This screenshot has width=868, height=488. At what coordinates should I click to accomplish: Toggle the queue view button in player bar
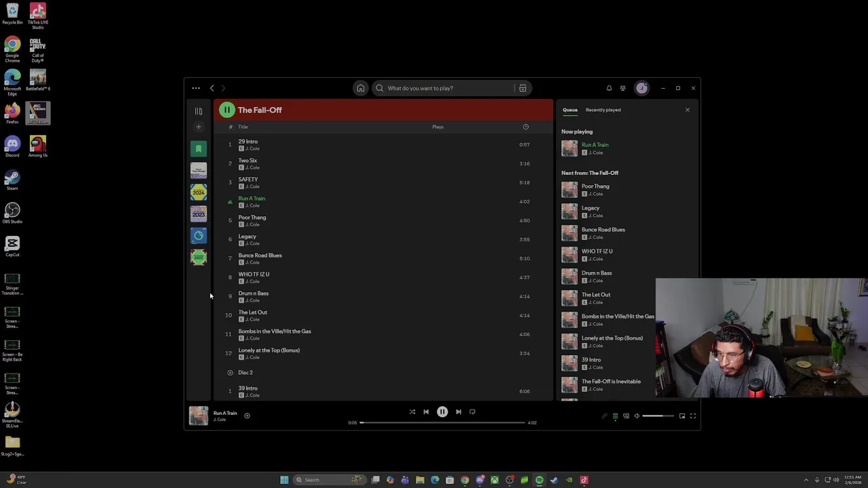tap(615, 416)
